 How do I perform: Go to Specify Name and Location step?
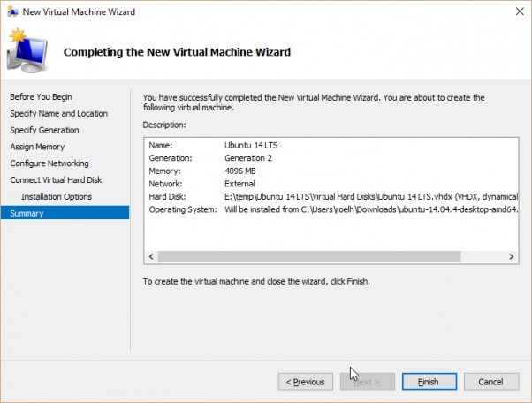click(x=58, y=114)
